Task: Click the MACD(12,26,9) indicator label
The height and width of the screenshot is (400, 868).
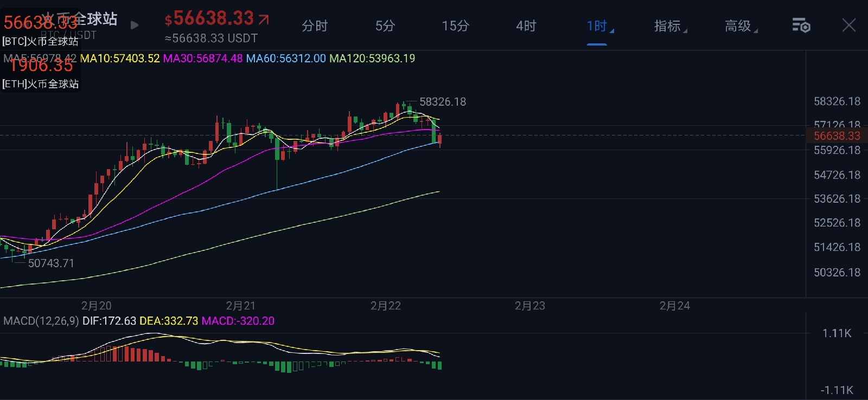Action: (x=41, y=321)
